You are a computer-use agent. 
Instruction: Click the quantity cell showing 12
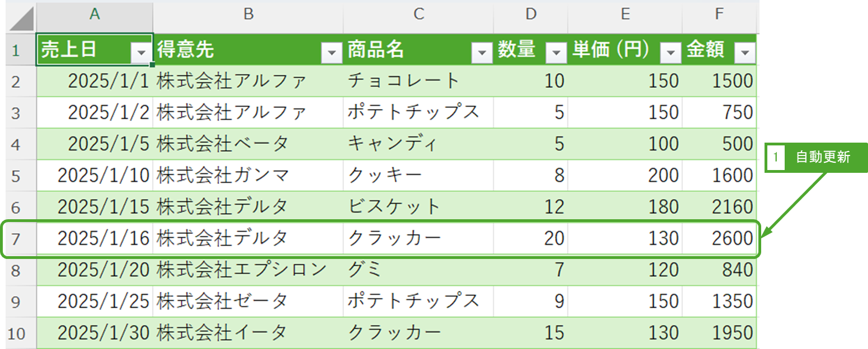pos(554,207)
